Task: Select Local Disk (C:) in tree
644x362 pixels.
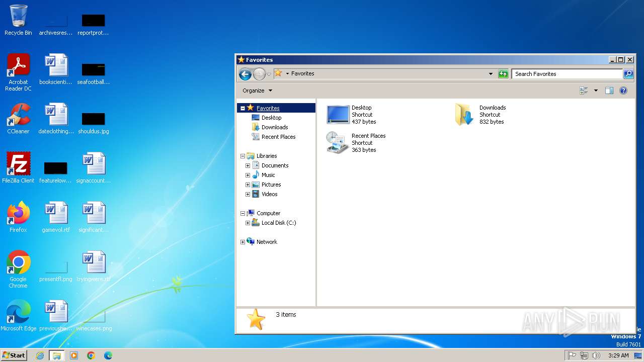Action: (279, 223)
